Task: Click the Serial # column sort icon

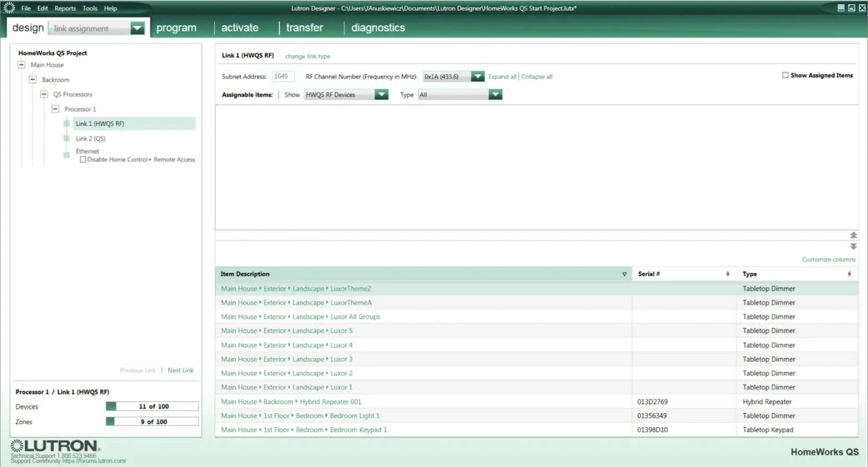Action: (x=727, y=274)
